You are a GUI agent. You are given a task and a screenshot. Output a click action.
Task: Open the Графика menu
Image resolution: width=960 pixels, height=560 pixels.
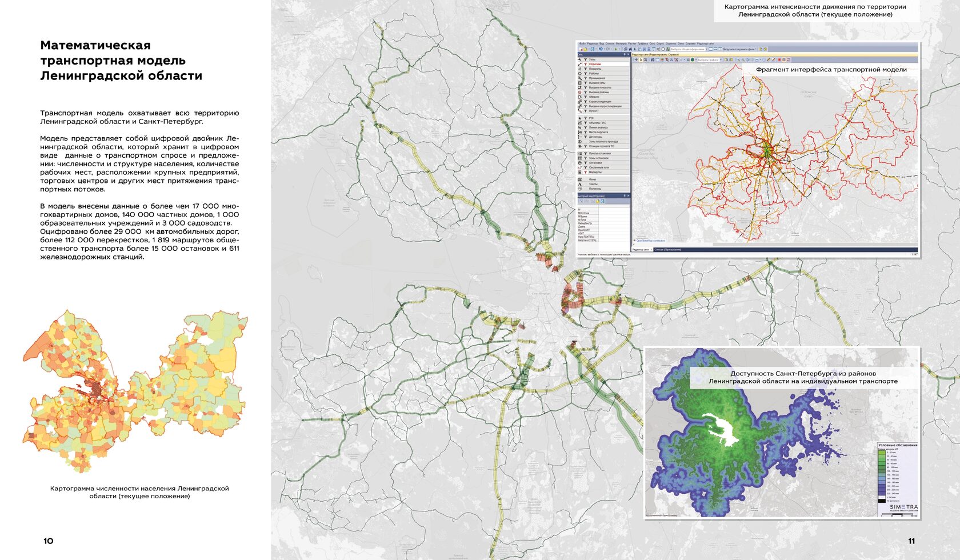(643, 43)
